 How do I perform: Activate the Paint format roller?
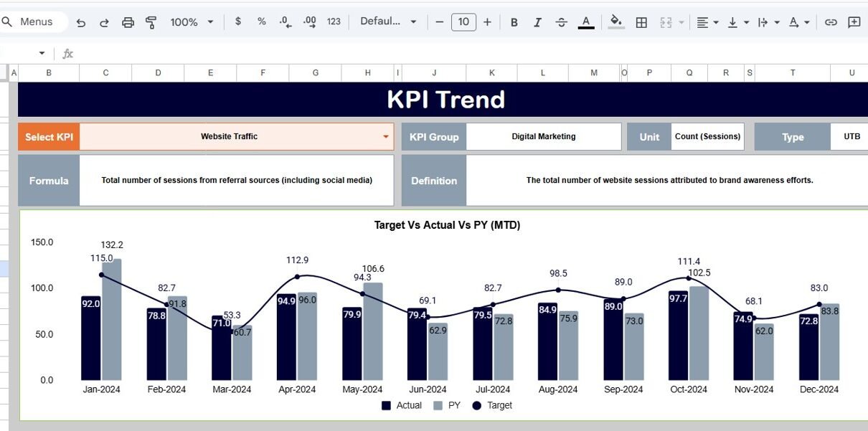click(x=151, y=22)
